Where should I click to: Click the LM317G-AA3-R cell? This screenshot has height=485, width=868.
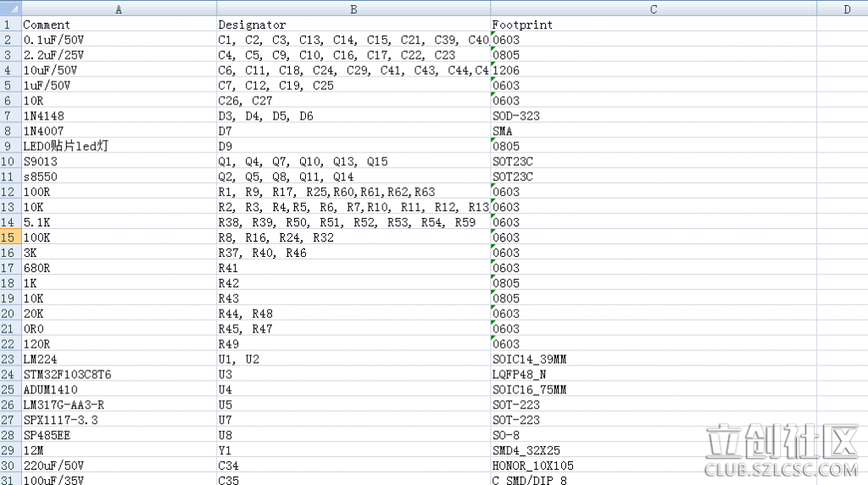tap(118, 404)
